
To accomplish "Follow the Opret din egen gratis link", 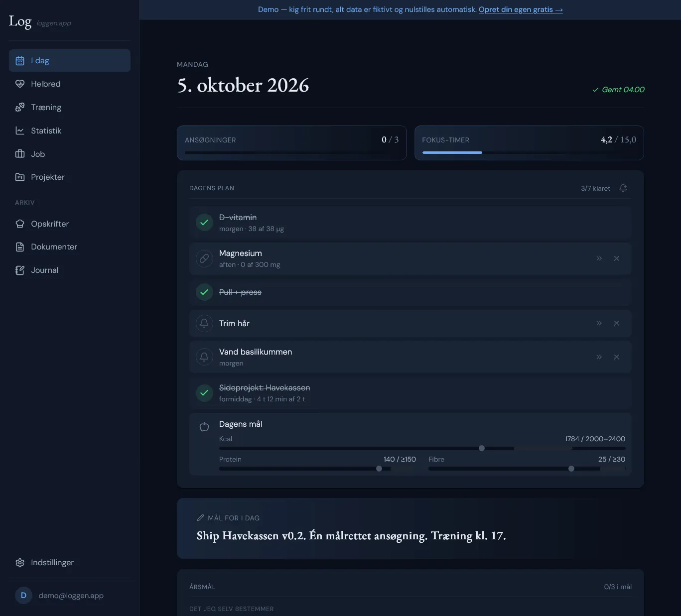I will 521,9.
